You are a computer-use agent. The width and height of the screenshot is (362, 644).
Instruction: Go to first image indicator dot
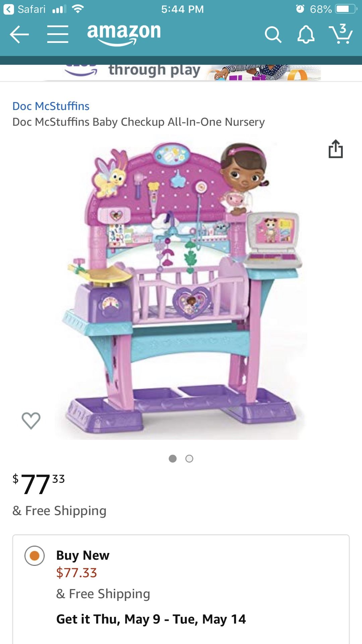coord(173,459)
